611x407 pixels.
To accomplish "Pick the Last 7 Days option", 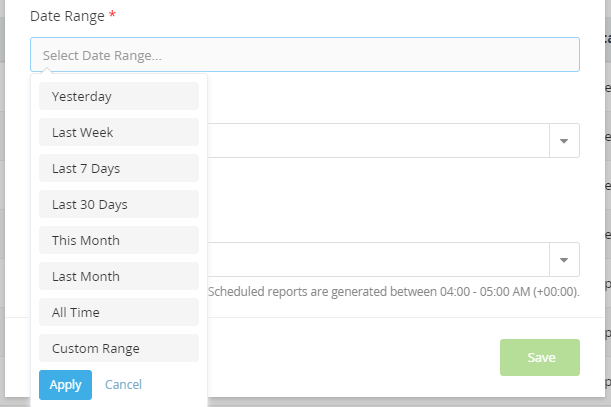I will [x=119, y=168].
